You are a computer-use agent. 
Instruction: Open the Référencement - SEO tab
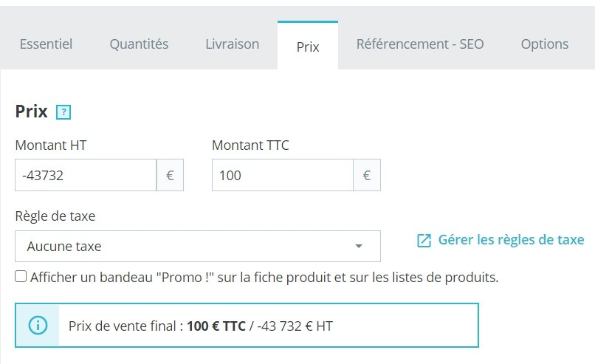pos(420,44)
